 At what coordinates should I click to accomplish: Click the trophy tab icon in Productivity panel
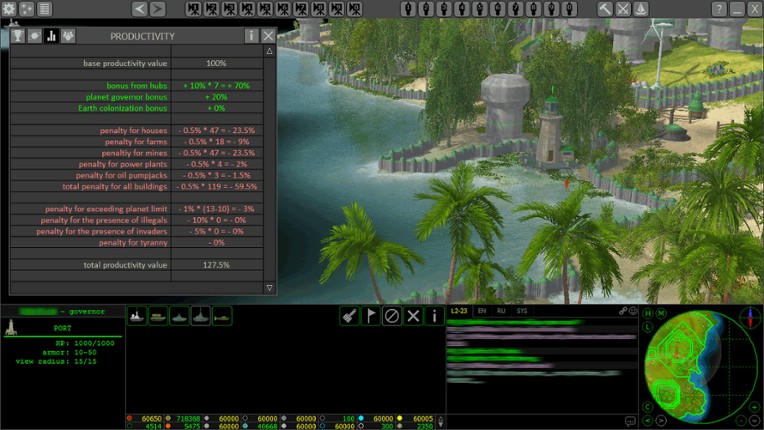[17, 36]
